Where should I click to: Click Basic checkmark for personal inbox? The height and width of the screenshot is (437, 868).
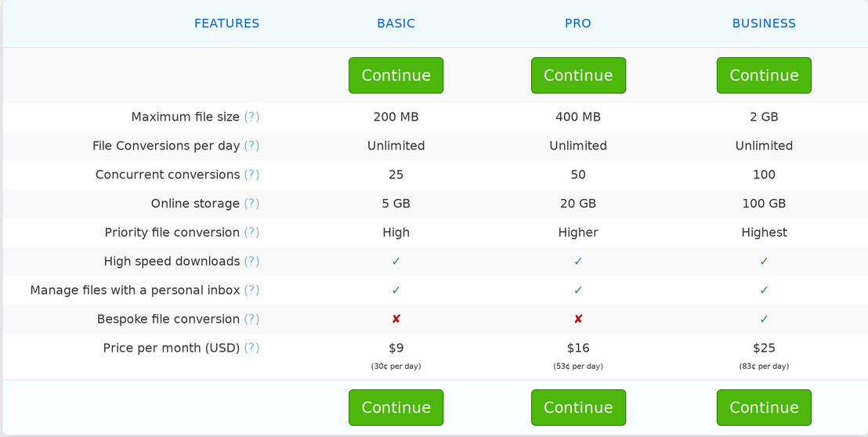click(x=396, y=290)
